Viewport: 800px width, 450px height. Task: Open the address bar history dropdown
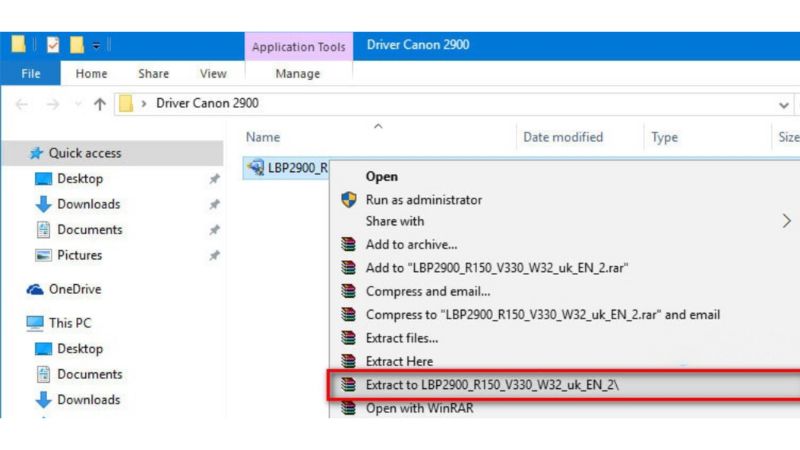(x=784, y=104)
